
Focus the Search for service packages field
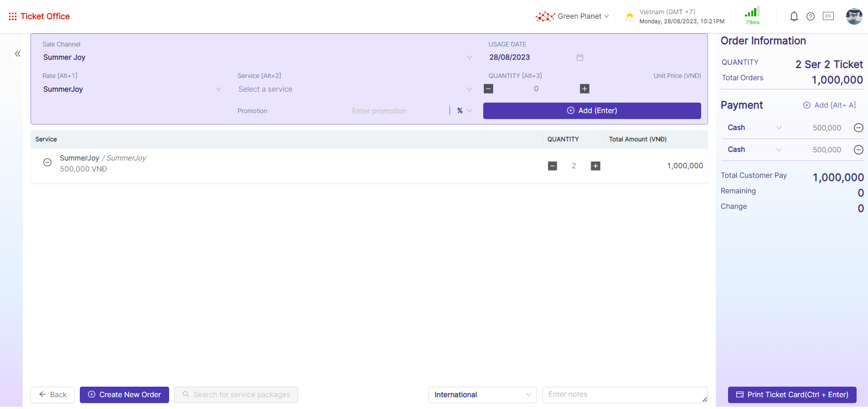[236, 395]
